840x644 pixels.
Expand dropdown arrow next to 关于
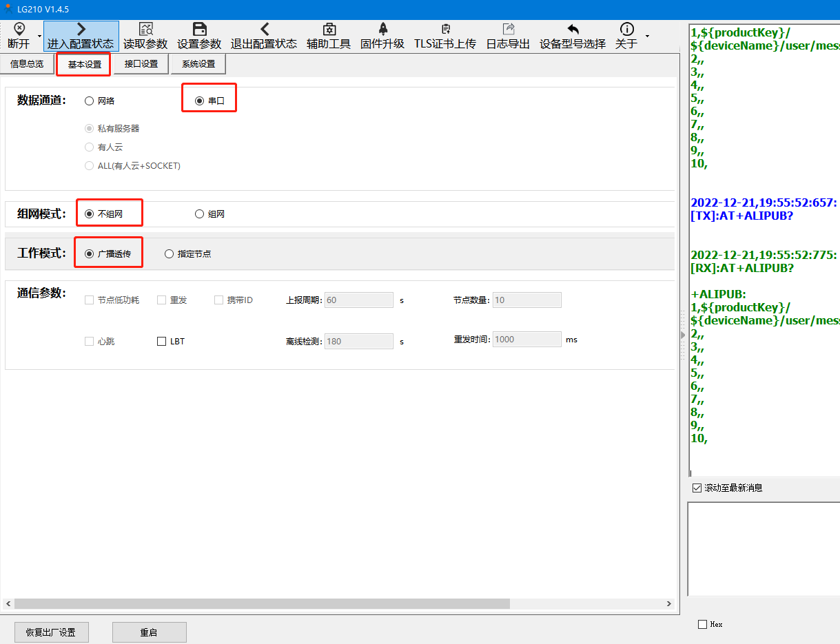click(647, 36)
